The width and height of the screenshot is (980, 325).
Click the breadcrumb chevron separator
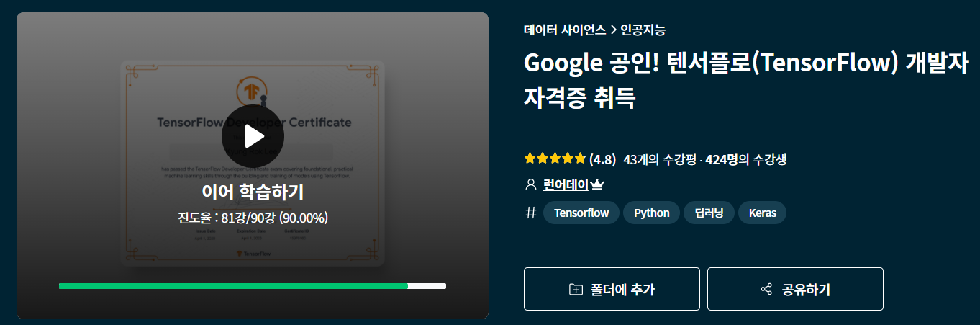pos(613,30)
